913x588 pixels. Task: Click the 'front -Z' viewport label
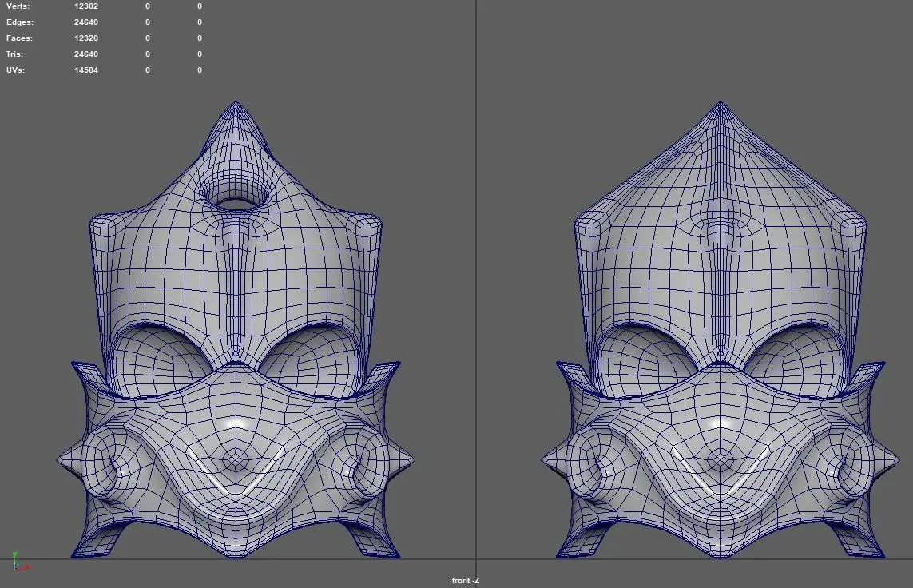(465, 581)
